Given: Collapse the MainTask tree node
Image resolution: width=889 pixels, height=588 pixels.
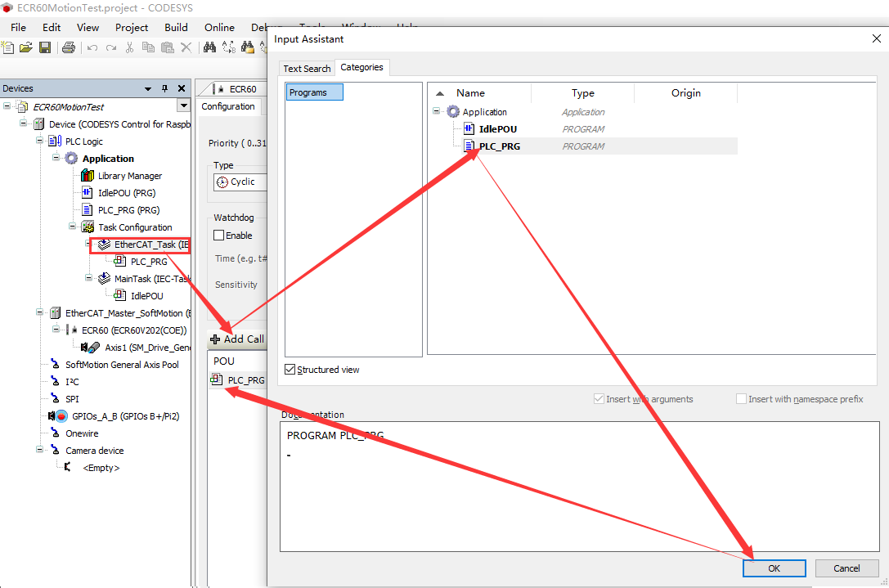Looking at the screenshot, I should pyautogui.click(x=89, y=278).
